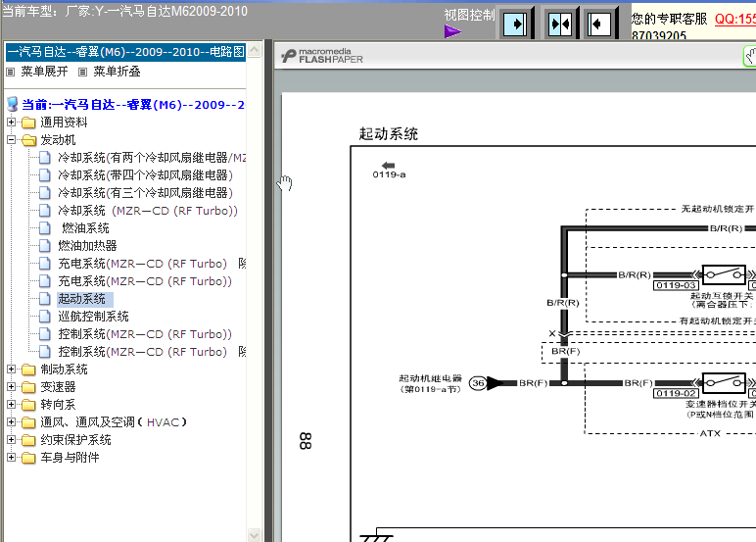Click the 车身与附件 folder label

[70, 458]
